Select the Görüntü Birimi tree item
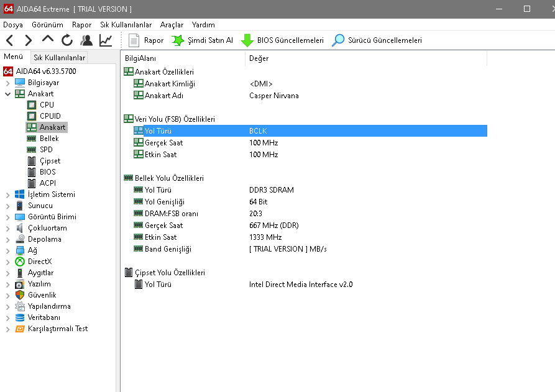This screenshot has height=392, width=555. (52, 217)
